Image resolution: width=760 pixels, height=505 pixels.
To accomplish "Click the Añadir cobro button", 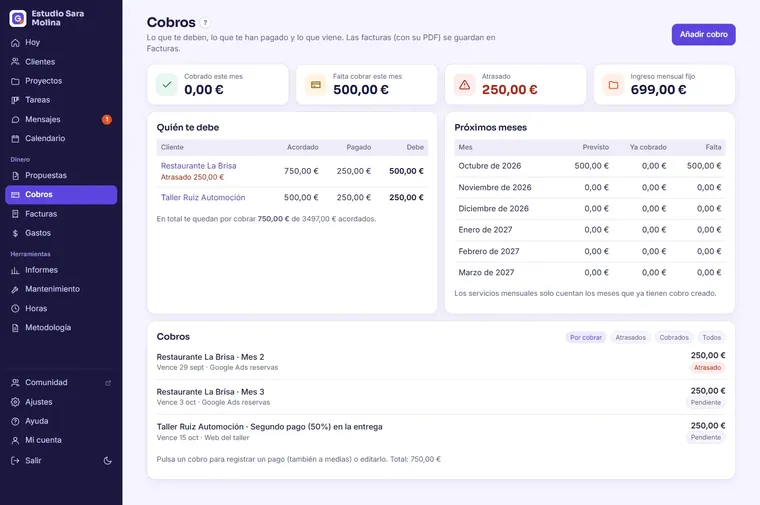I will [703, 34].
